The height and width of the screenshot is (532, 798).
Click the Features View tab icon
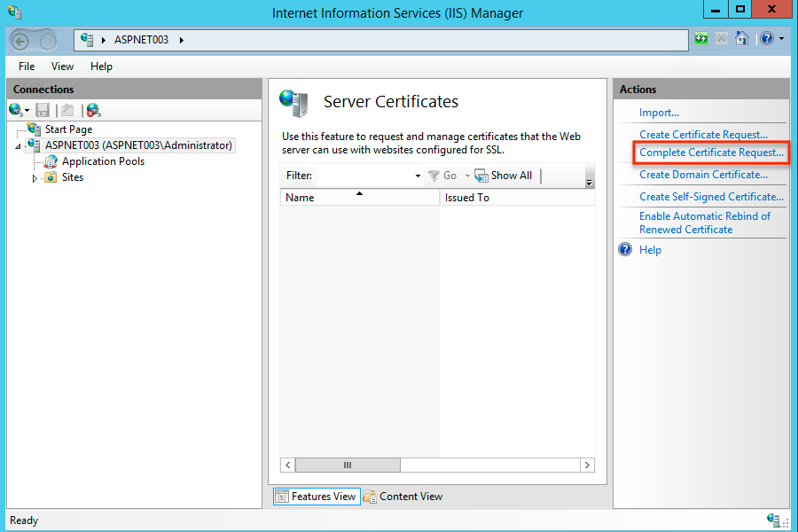(281, 497)
